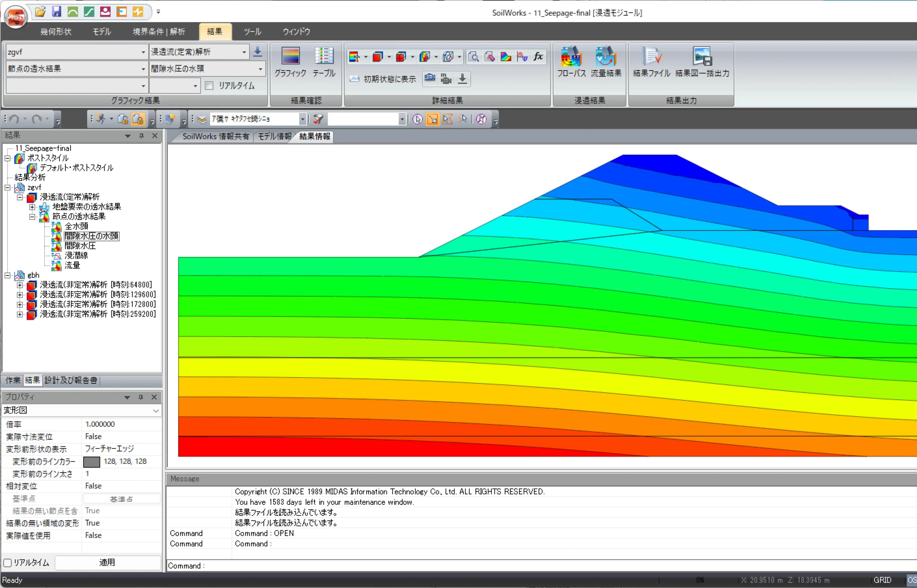Click the 変形前のラインカラー gray color swatch
This screenshot has width=917, height=588.
coord(92,462)
